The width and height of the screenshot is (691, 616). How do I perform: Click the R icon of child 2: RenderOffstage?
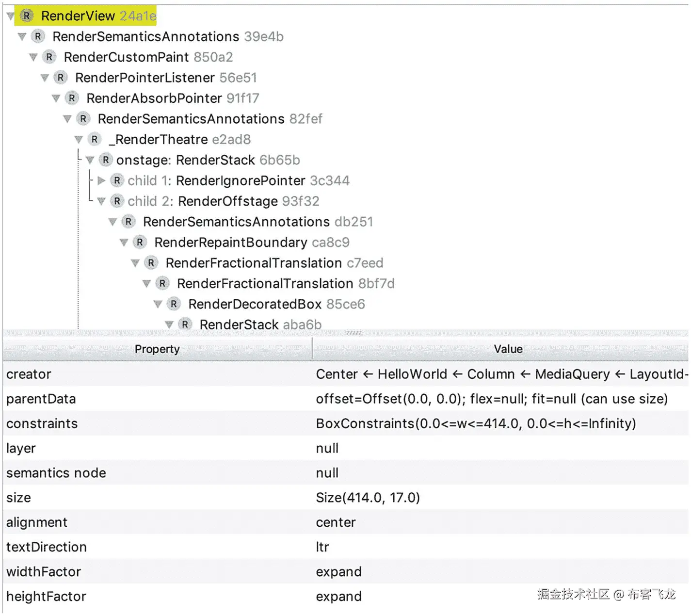tap(117, 201)
